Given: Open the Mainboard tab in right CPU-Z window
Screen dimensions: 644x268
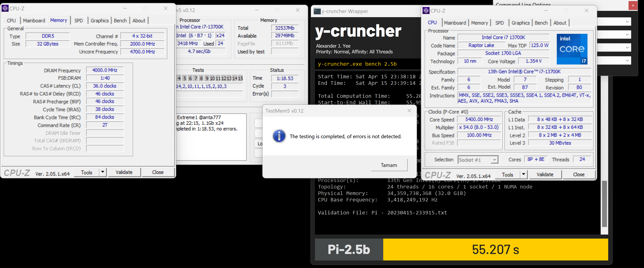Looking at the screenshot, I should (x=455, y=23).
